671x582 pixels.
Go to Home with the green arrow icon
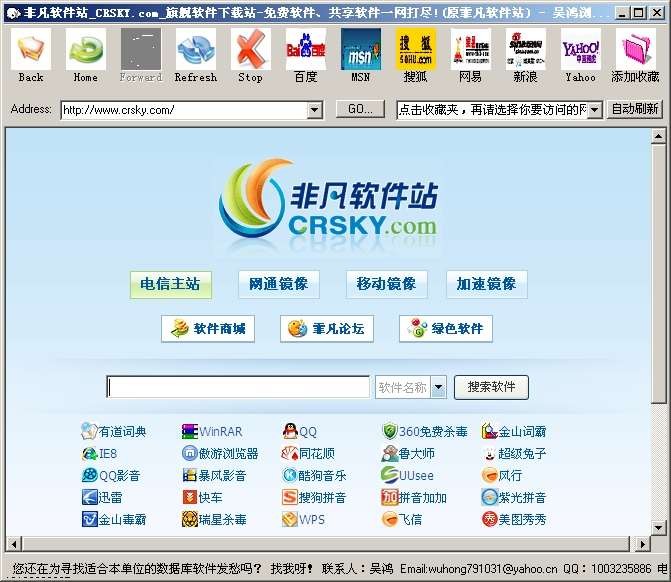pos(86,49)
